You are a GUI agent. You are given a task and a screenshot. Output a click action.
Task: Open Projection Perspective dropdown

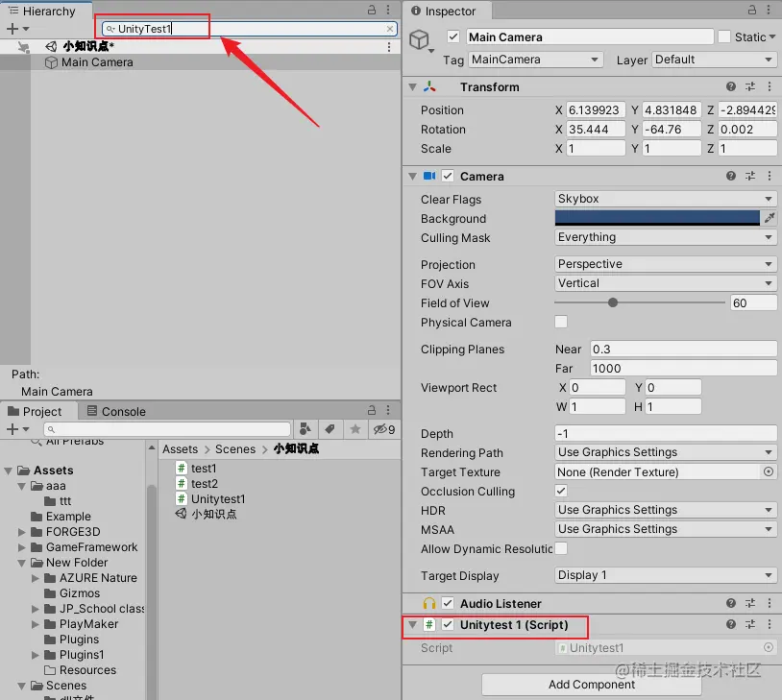(x=666, y=264)
